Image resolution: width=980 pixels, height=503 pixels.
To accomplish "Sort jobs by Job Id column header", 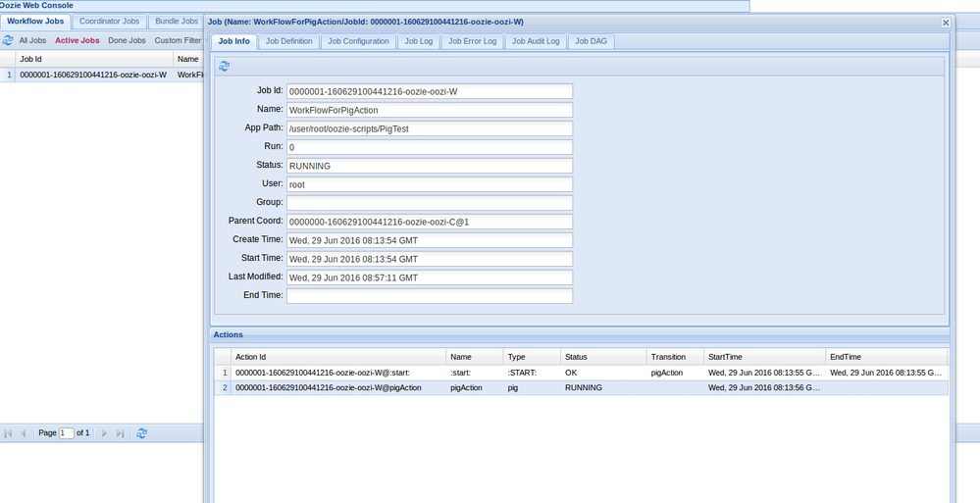I will [x=94, y=59].
